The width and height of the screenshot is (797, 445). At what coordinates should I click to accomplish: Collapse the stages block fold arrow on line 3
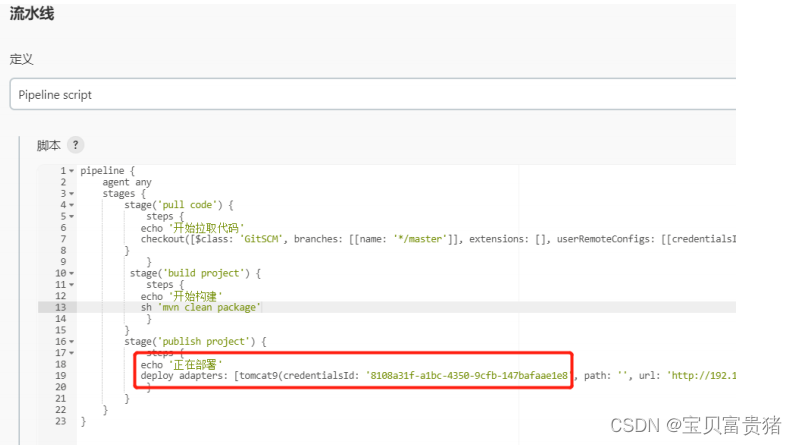72,194
